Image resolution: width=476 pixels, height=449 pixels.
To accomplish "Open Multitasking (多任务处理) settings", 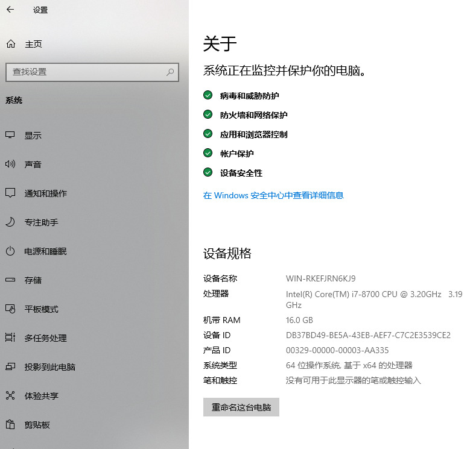I will point(45,338).
